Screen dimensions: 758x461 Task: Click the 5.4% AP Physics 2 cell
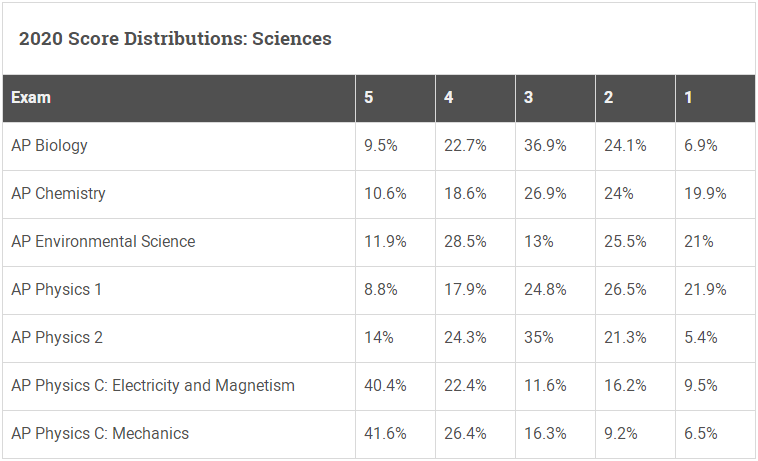click(700, 338)
